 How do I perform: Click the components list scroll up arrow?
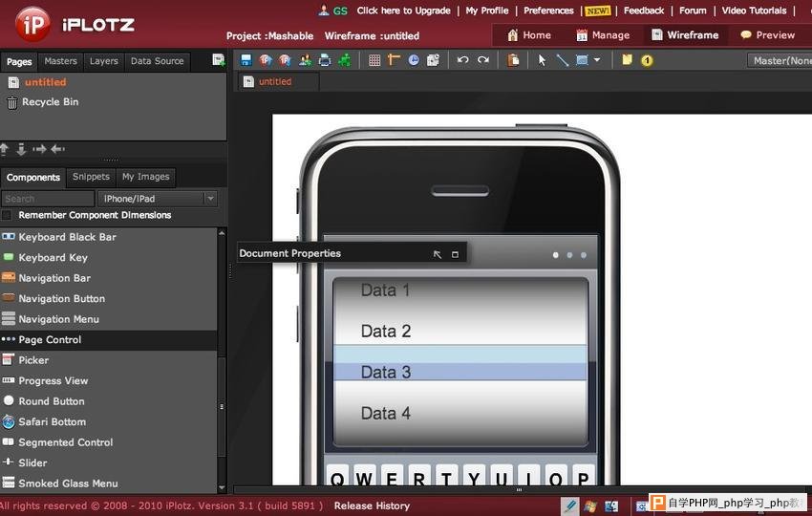(x=223, y=233)
